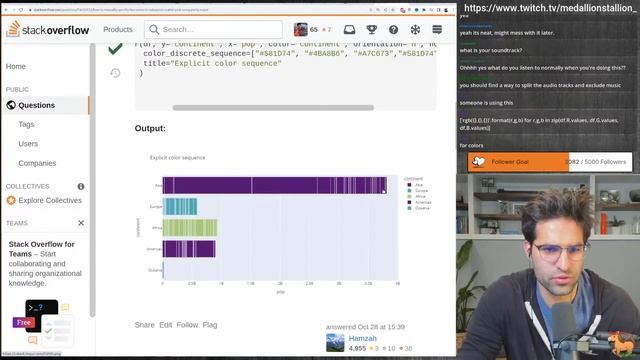Open Users in the sidebar
The image size is (640, 360).
(x=28, y=144)
